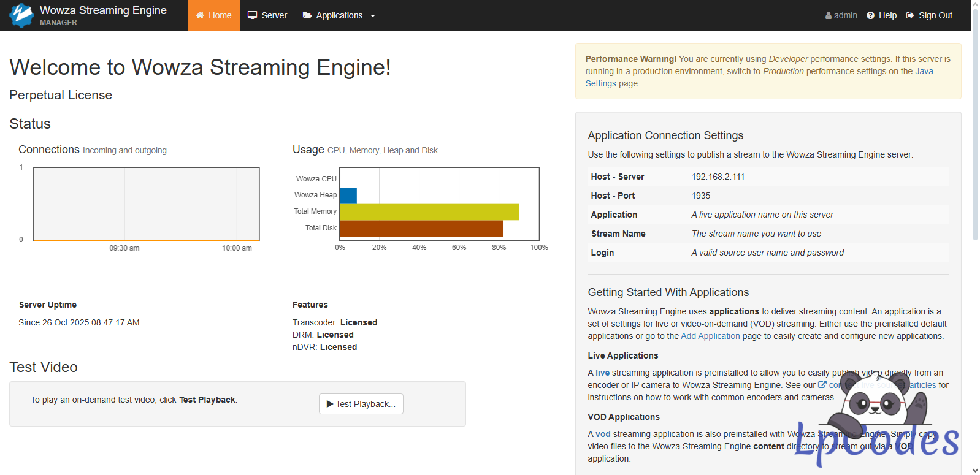Click the Connections chart area
The height and width of the screenshot is (475, 980).
coord(146,203)
